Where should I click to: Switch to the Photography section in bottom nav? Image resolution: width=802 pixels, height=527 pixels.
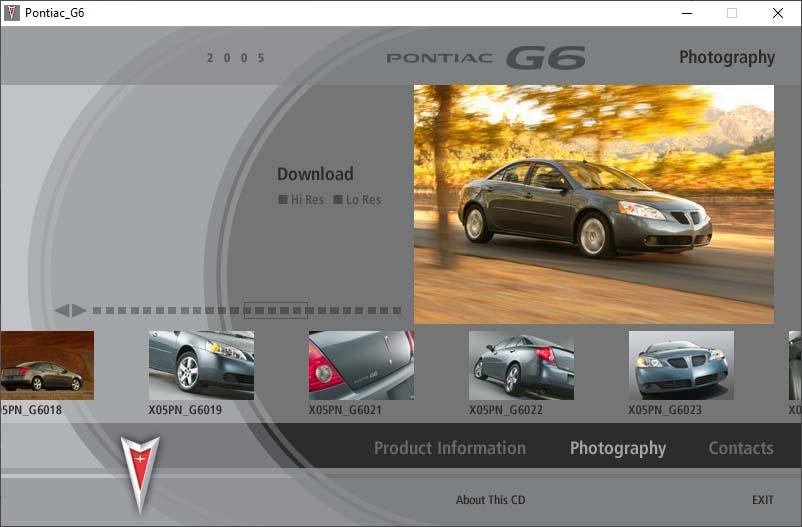click(618, 448)
